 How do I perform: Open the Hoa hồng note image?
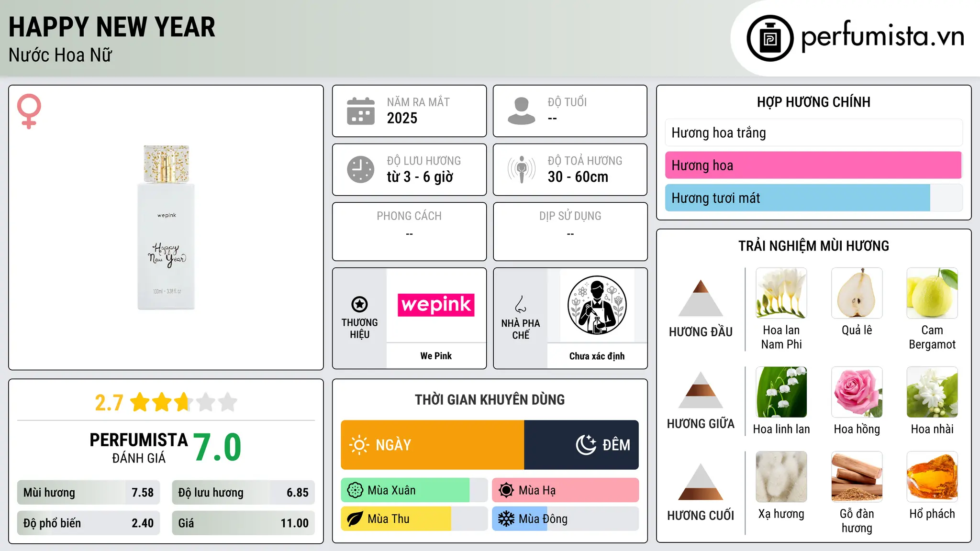pyautogui.click(x=857, y=392)
